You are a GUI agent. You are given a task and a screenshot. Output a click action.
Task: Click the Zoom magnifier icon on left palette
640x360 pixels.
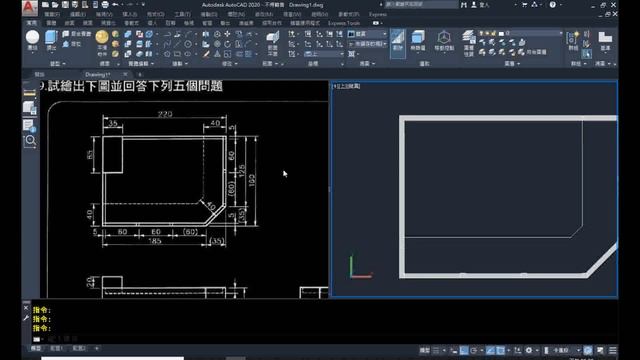click(x=30, y=141)
